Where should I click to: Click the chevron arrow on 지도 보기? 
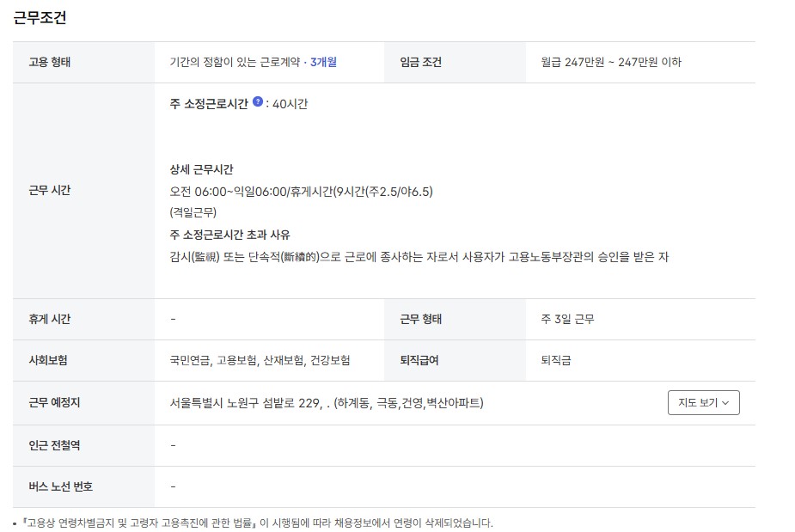(725, 403)
